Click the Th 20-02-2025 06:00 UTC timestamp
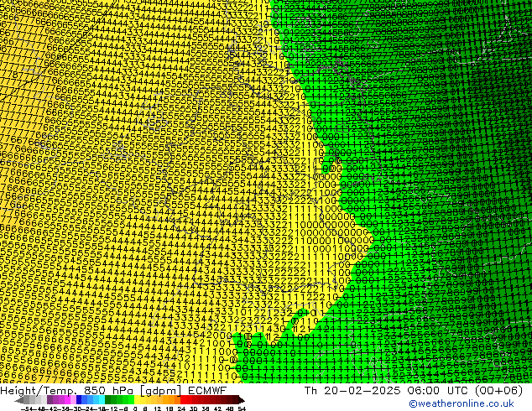This screenshot has height=411, width=532. click(x=413, y=390)
